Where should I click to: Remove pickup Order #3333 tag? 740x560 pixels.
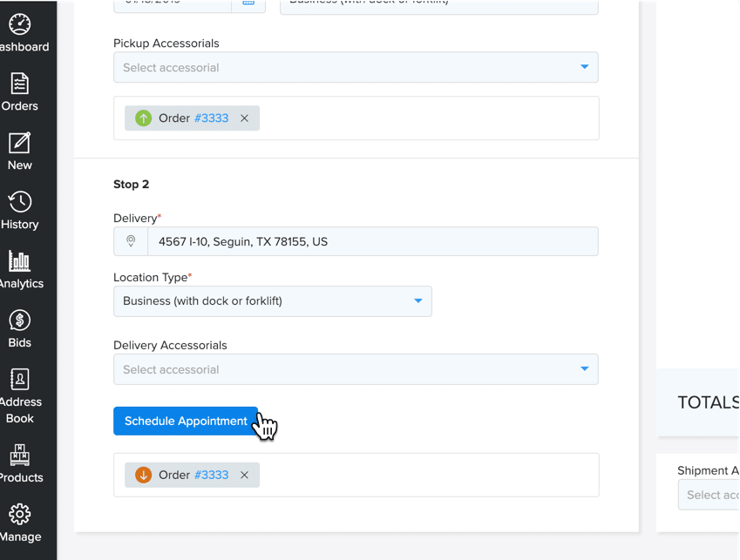(244, 118)
